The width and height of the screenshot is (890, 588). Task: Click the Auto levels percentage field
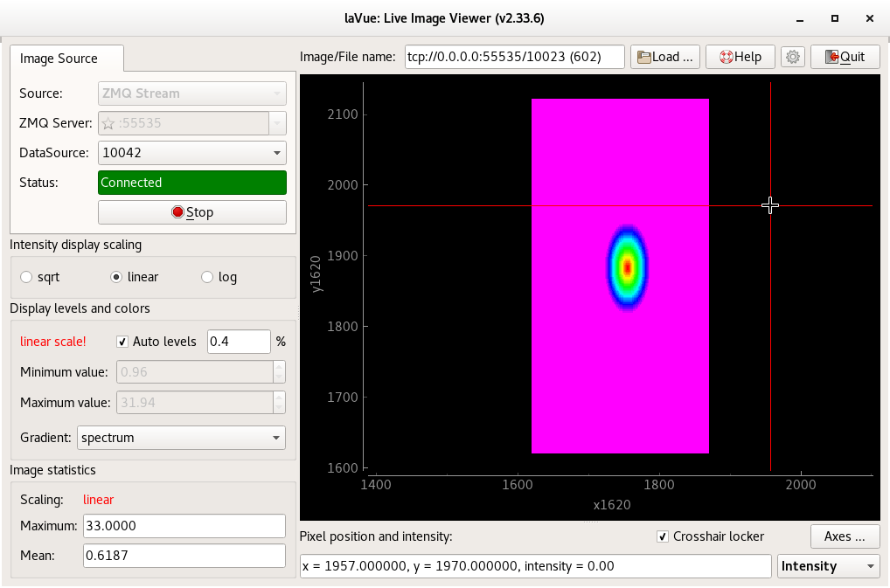[238, 342]
